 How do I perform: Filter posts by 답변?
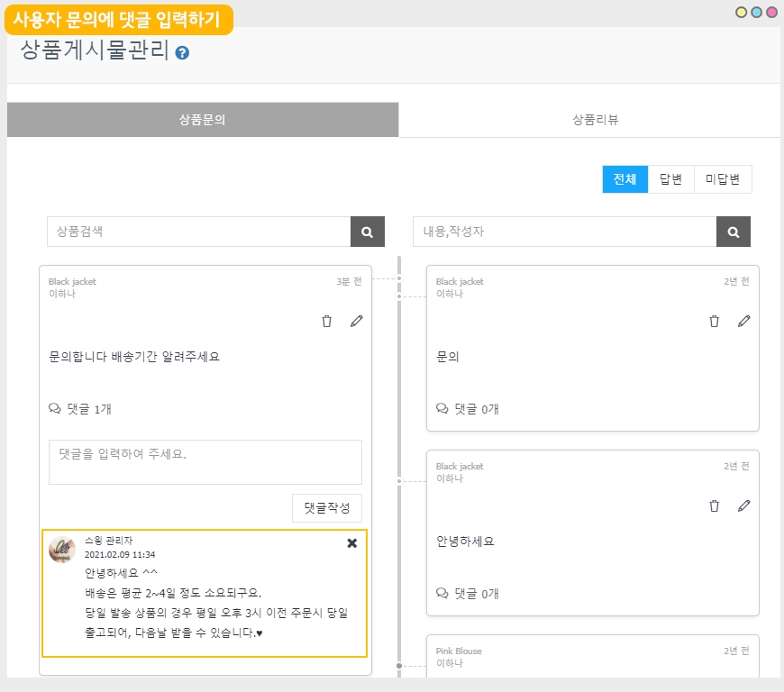pos(670,179)
